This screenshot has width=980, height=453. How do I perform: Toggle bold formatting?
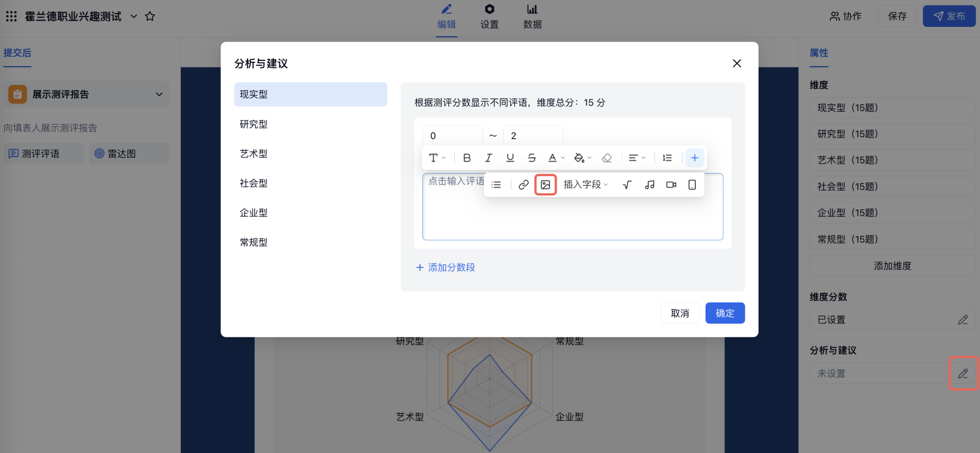click(466, 158)
